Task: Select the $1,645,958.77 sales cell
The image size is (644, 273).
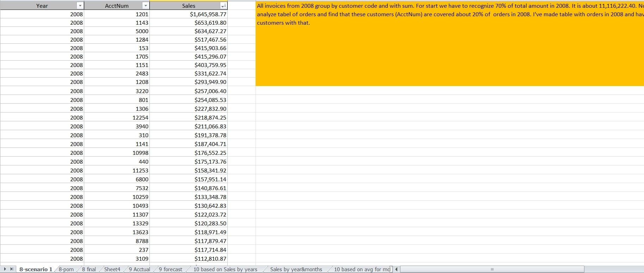Action: (189, 14)
